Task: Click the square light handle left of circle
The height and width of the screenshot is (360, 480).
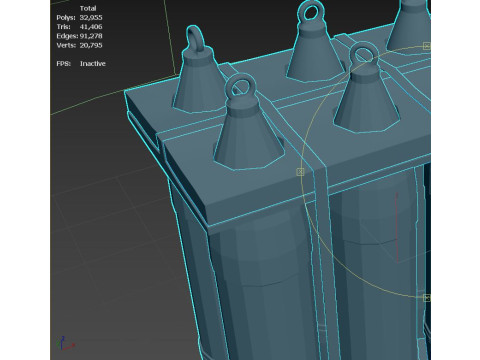Action: coord(300,172)
